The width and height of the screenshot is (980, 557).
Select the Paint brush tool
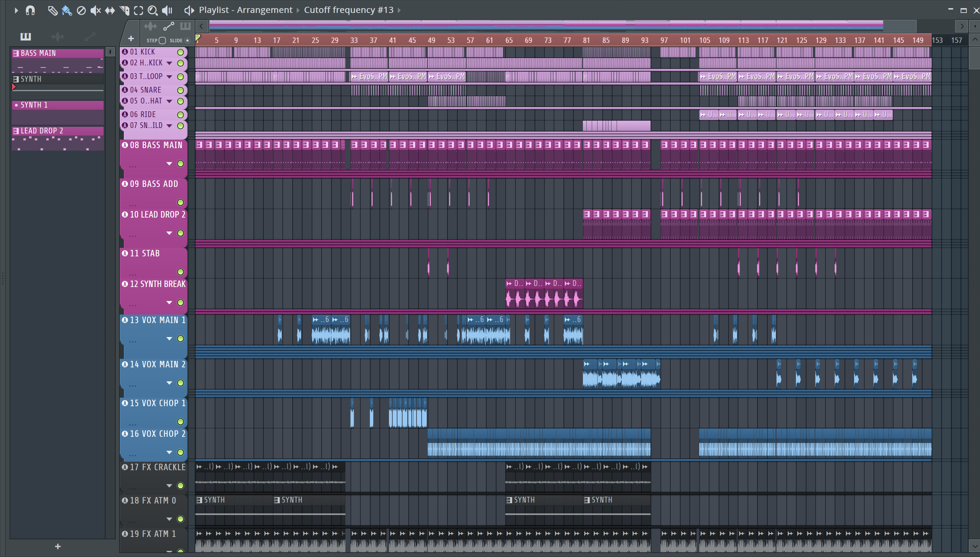coord(67,10)
